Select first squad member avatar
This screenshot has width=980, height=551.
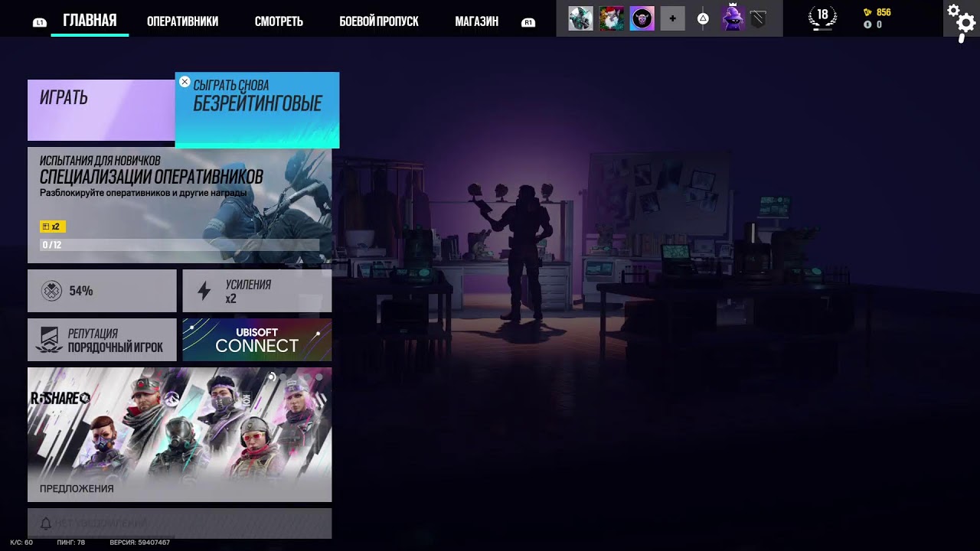tap(580, 18)
